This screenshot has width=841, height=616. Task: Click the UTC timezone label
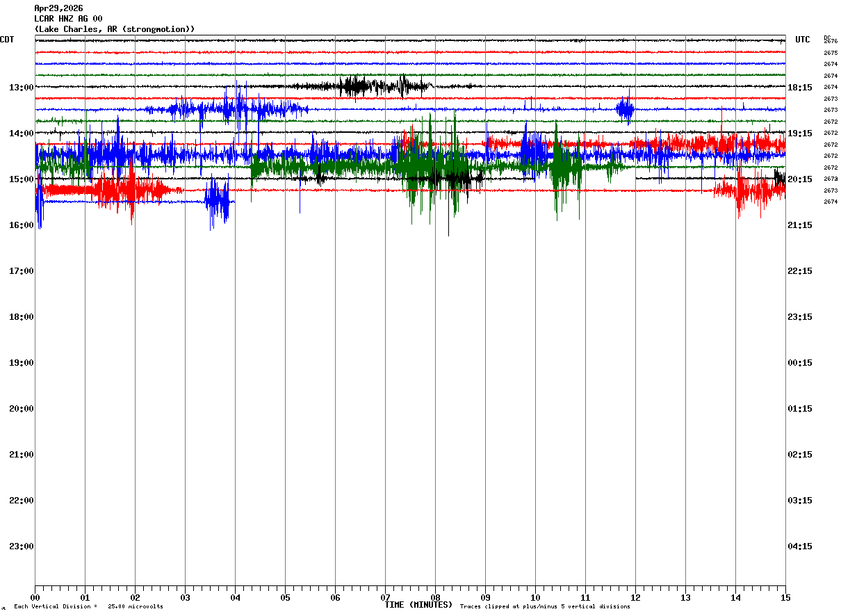[x=803, y=40]
